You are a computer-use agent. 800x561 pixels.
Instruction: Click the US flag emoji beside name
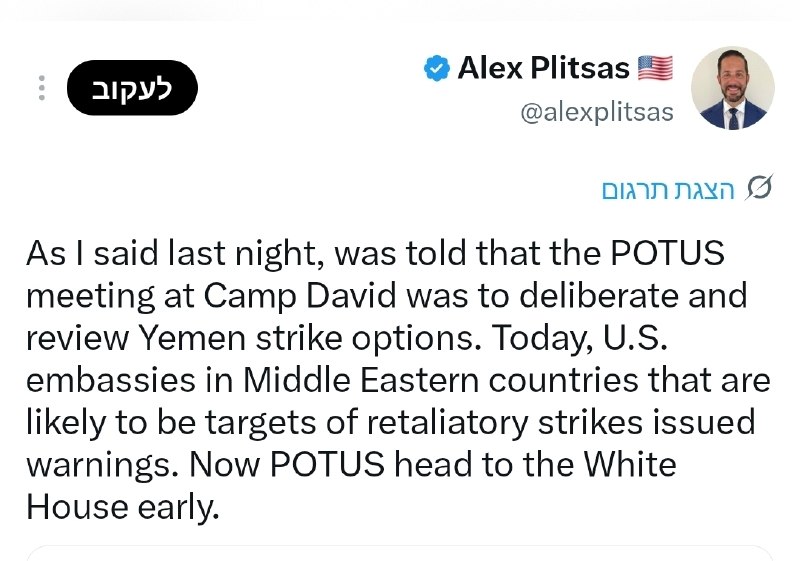(656, 68)
